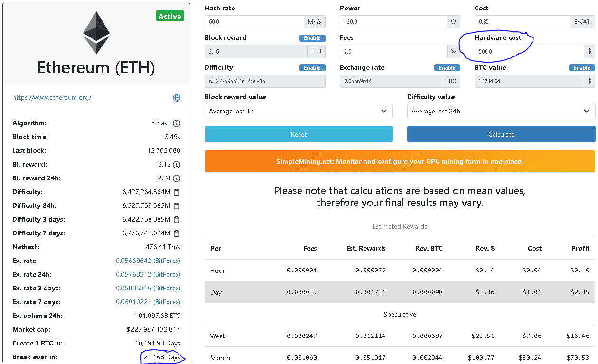Click the Hash rate input field
Image resolution: width=598 pixels, height=364 pixels.
(254, 22)
